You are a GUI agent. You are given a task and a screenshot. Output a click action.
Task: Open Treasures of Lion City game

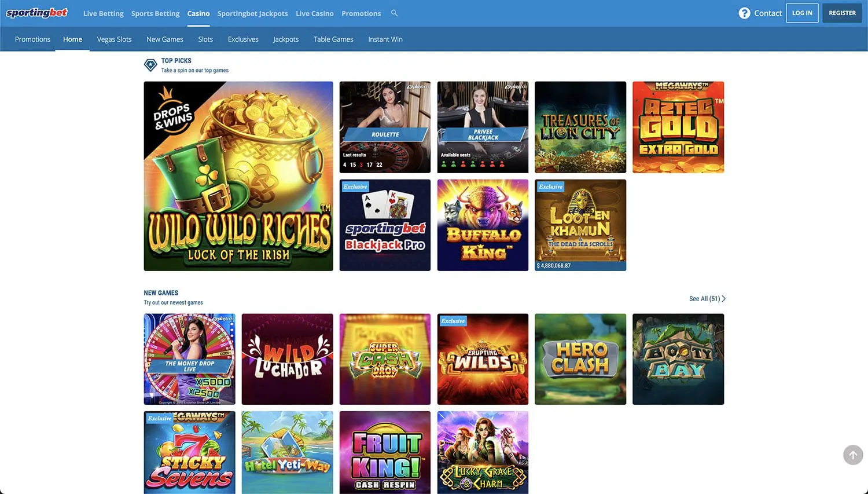580,127
